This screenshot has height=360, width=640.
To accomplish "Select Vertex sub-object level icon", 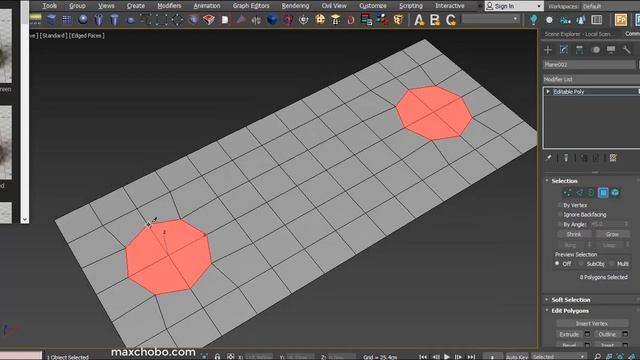I will 567,193.
